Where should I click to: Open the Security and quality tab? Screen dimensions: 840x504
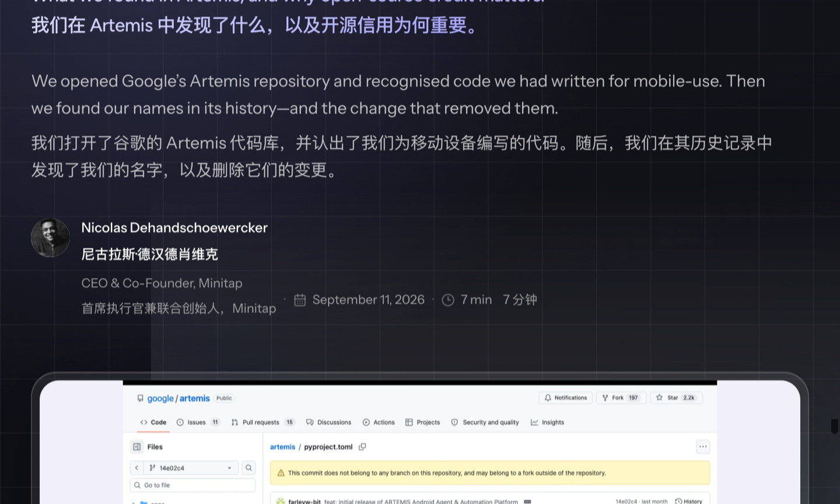[485, 422]
